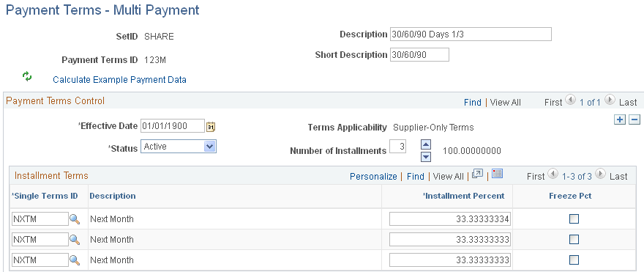Click Find in Payment Terms Control header
The width and height of the screenshot is (644, 272).
point(473,103)
